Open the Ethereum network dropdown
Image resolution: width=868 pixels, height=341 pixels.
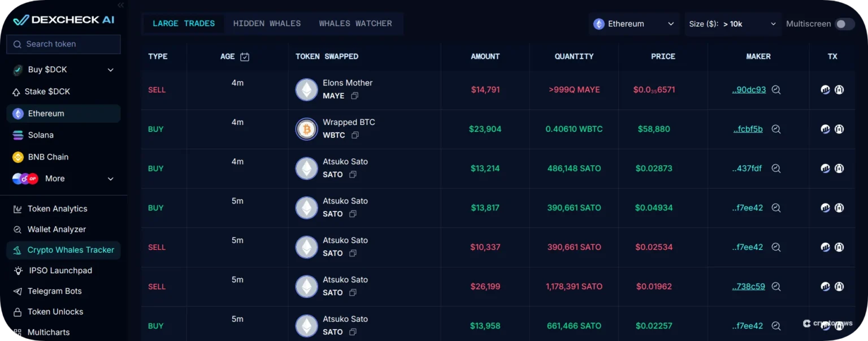click(633, 24)
